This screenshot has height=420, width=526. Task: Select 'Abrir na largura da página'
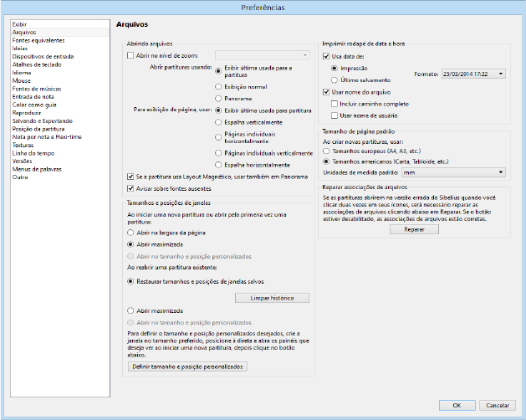click(x=130, y=233)
